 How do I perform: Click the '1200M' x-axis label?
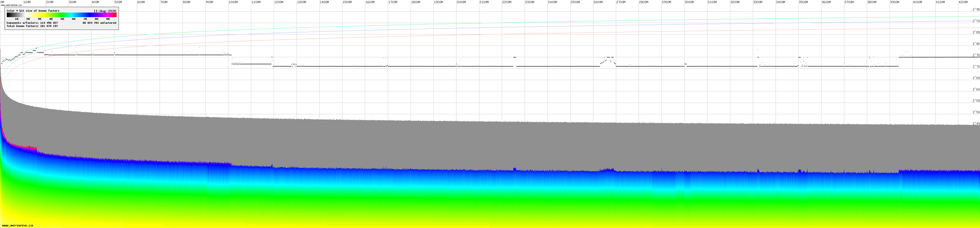click(x=279, y=2)
